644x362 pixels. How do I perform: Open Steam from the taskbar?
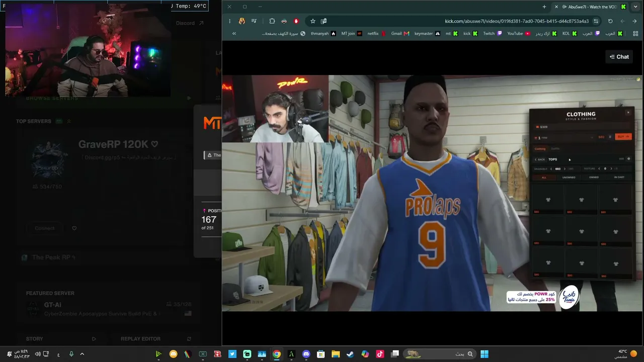350,354
